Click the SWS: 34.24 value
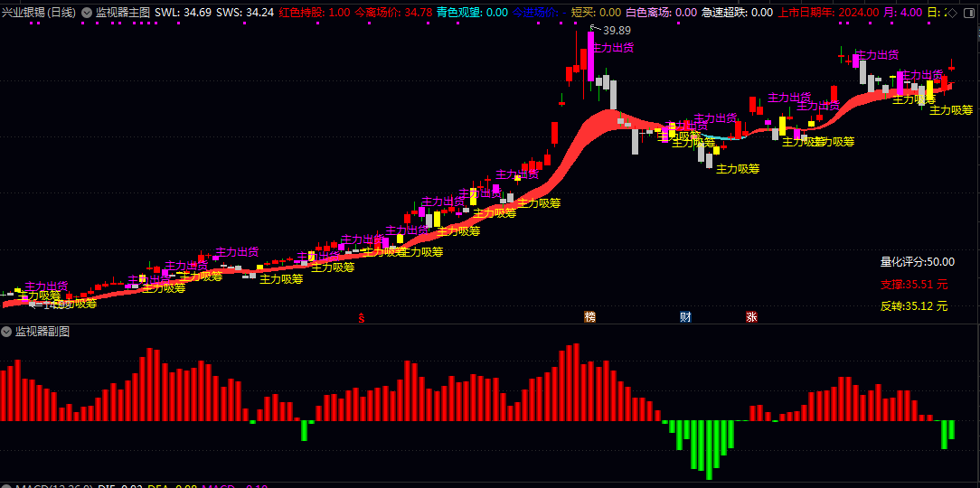This screenshot has height=488, width=980. (x=245, y=12)
